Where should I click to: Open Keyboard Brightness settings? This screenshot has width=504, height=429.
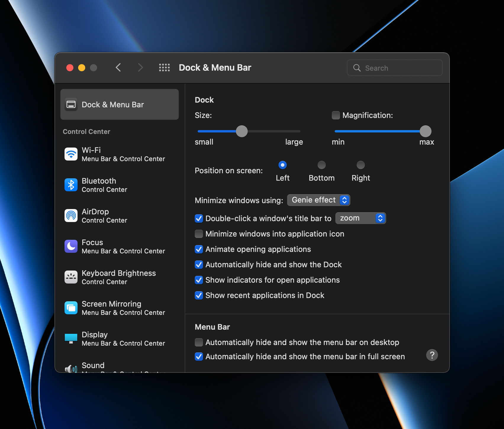(x=71, y=277)
